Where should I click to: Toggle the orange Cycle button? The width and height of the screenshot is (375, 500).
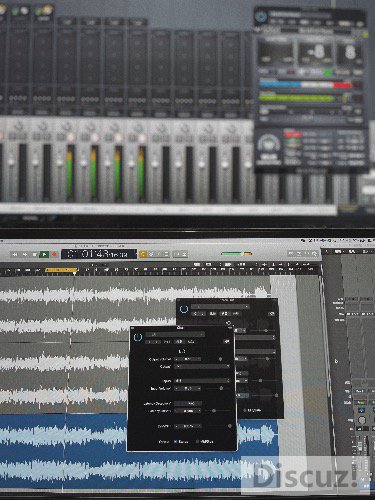(x=143, y=254)
